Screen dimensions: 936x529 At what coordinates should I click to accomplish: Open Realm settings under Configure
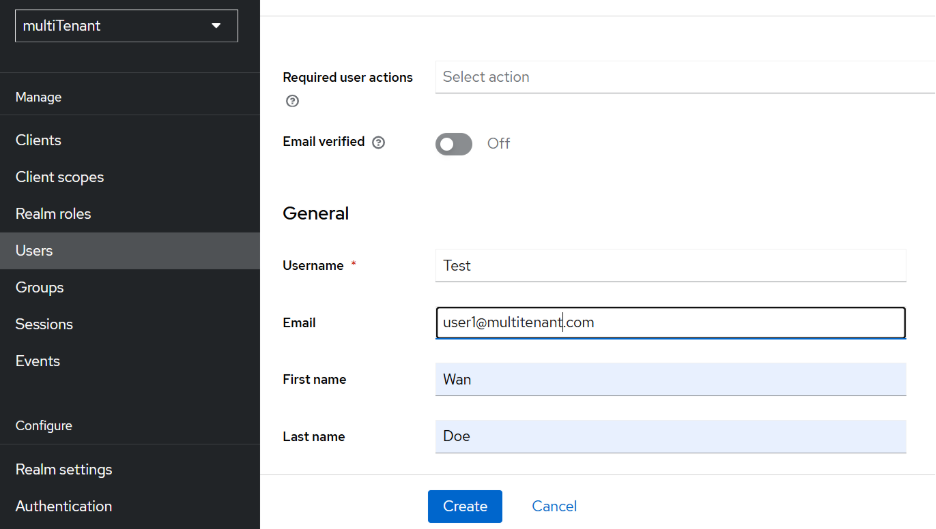[63, 470]
